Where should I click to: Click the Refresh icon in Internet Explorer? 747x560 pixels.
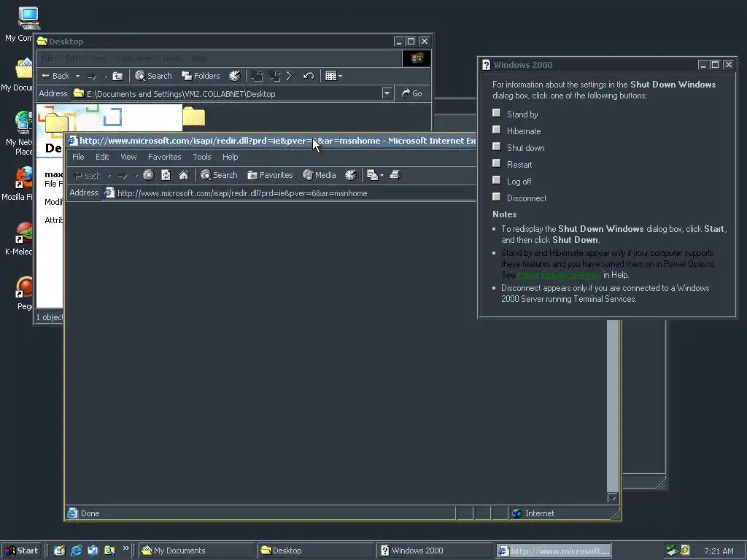166,175
